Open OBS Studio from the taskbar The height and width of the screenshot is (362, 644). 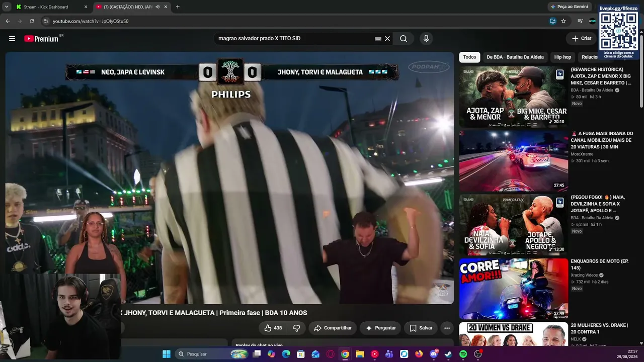pos(478,354)
